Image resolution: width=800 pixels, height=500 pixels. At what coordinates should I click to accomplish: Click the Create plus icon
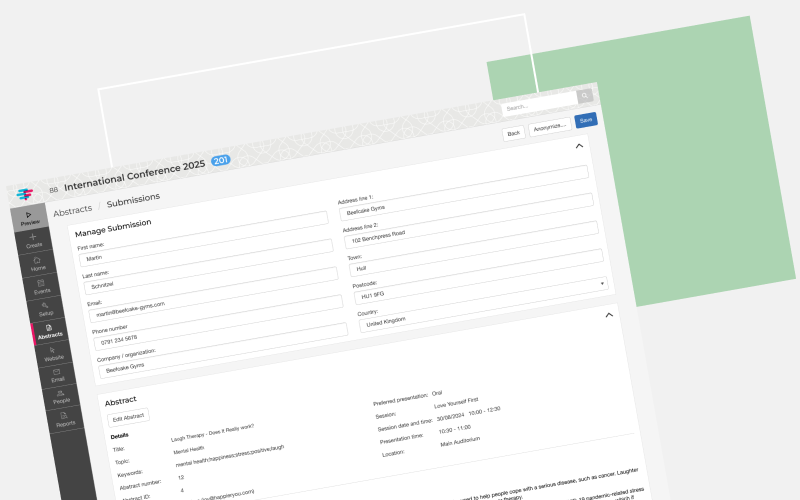tap(33, 240)
